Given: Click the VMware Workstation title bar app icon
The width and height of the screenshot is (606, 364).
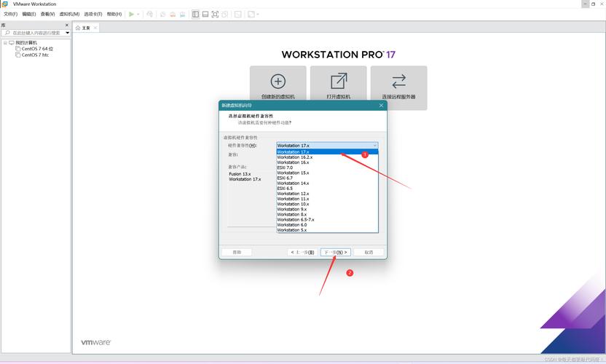Looking at the screenshot, I should point(4,4).
